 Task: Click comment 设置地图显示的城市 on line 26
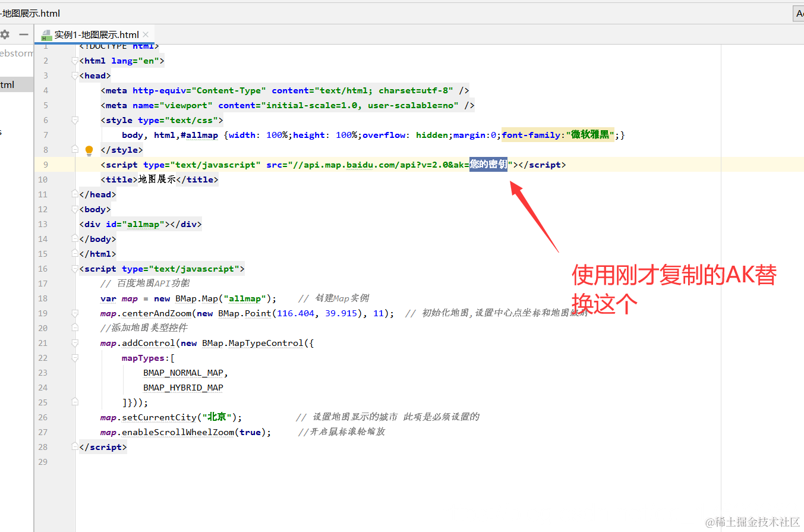click(355, 417)
